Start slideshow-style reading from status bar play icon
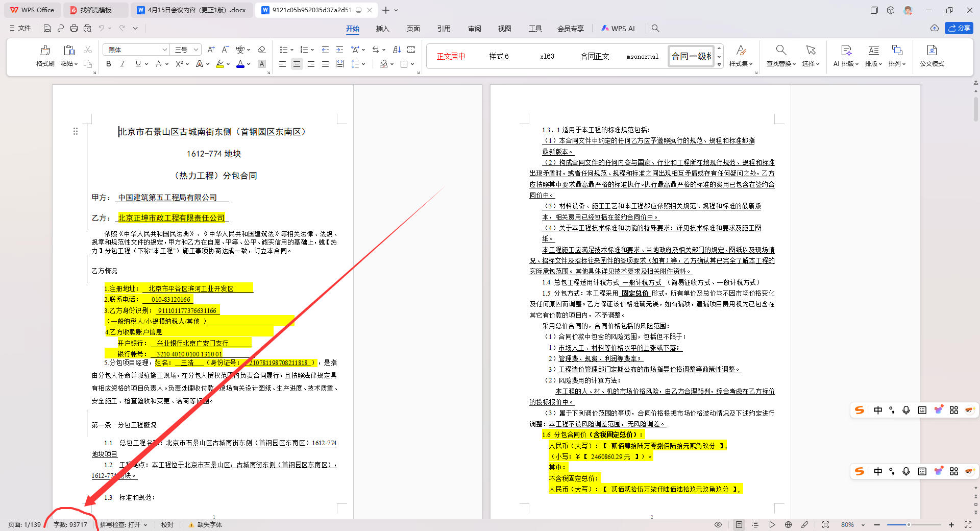This screenshot has height=531, width=980. coord(772,525)
